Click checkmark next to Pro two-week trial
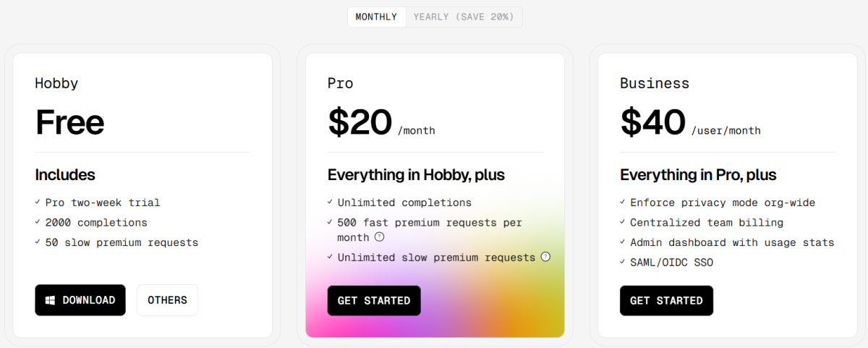 [38, 203]
